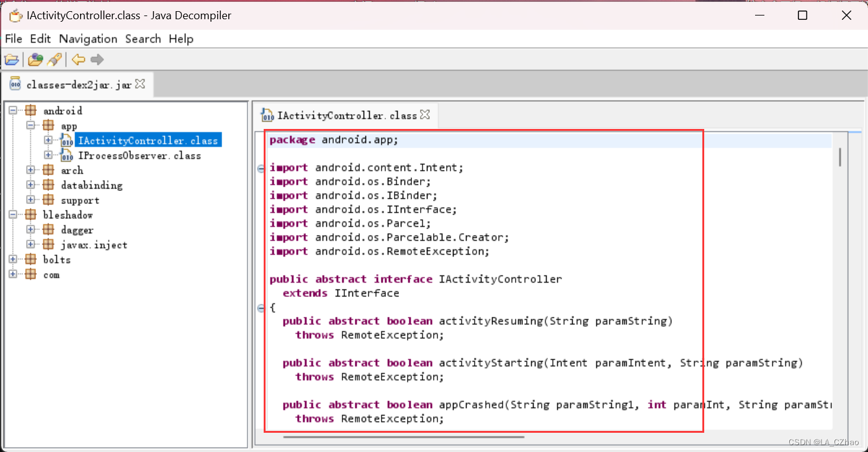Open the File menu
Screen dimensions: 868x452
[14, 38]
